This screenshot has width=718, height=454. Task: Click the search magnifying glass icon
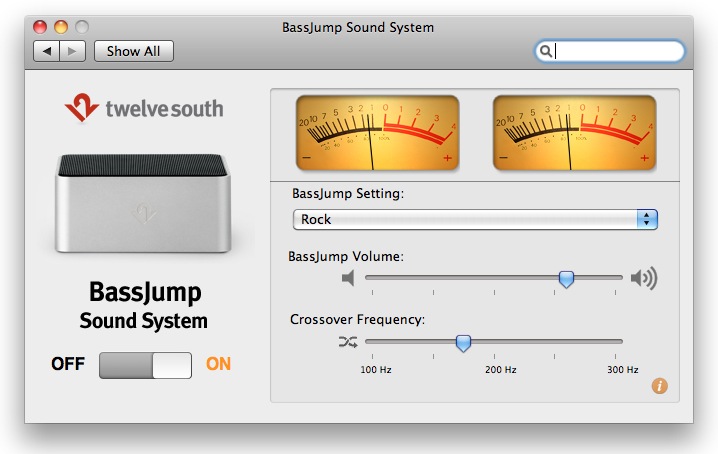coord(546,51)
